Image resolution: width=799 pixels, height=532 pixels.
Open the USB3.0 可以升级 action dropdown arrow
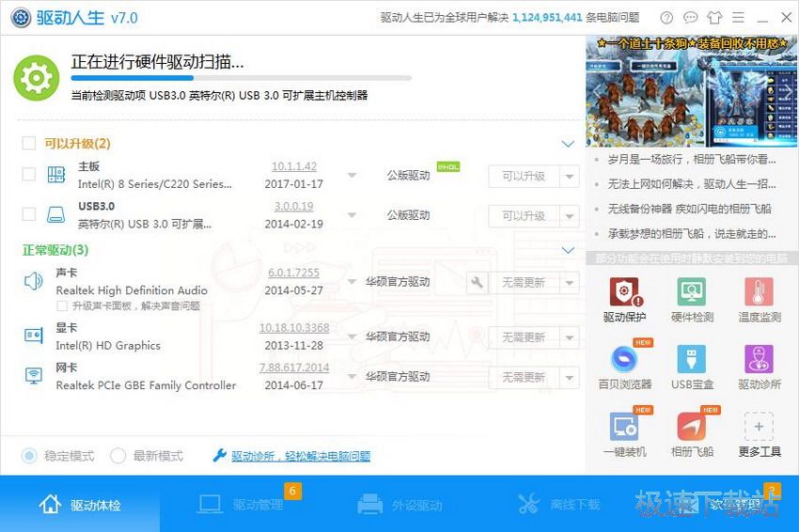point(570,216)
